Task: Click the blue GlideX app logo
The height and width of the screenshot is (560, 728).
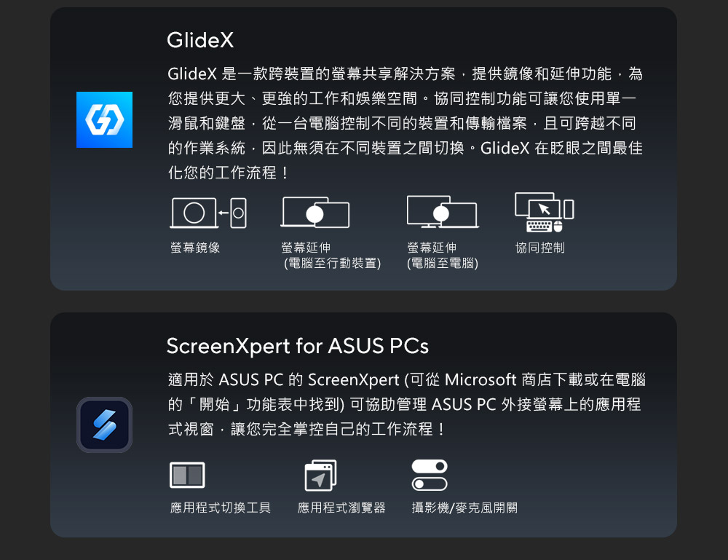Action: (104, 120)
